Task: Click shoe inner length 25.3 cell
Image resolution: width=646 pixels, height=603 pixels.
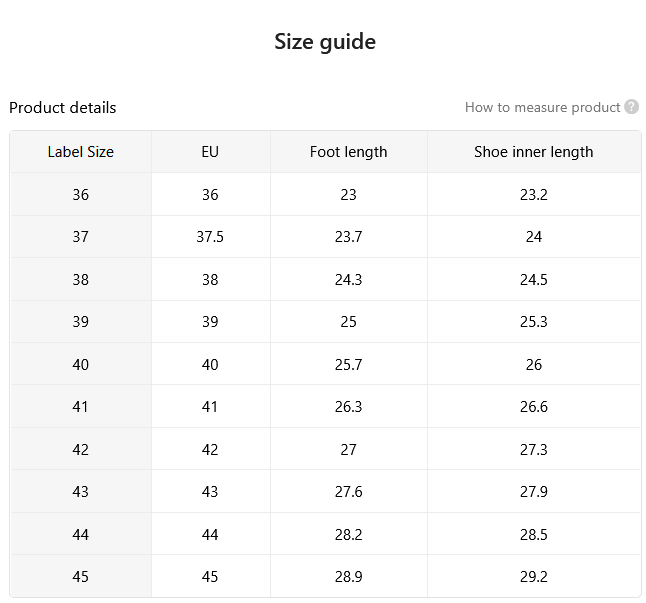Action: (x=534, y=322)
